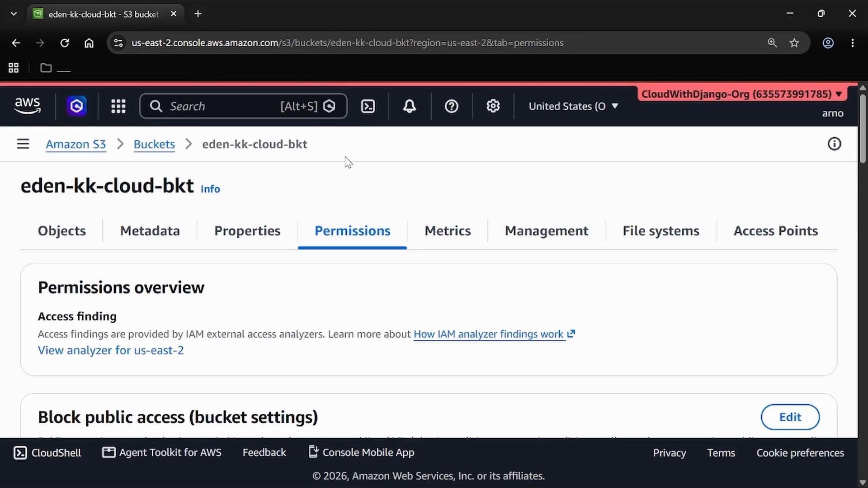Close the eden-kk-cloud-bkt browser tab
Viewport: 868px width, 488px height.
[174, 14]
